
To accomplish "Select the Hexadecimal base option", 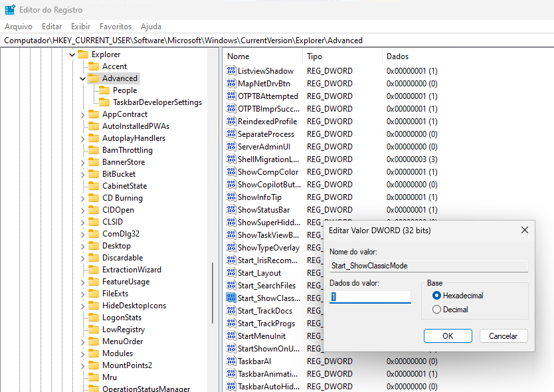I will point(436,295).
